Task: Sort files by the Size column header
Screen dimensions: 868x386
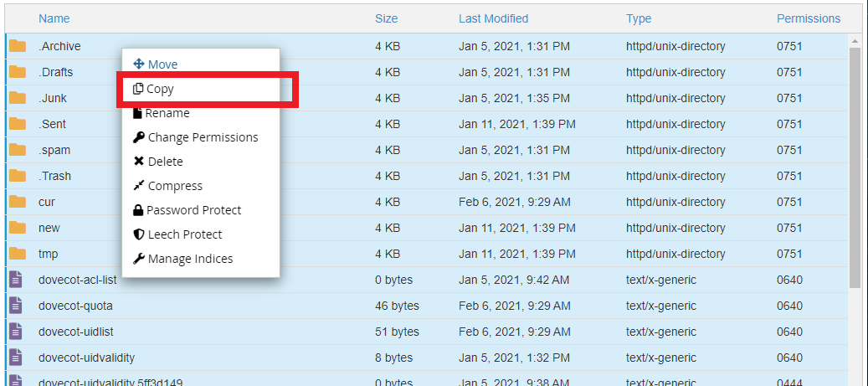Action: pyautogui.click(x=387, y=18)
